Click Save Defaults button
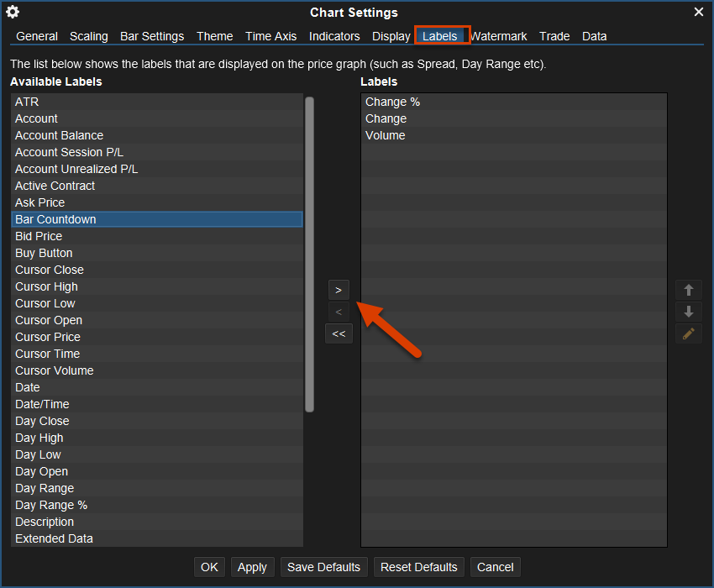The image size is (714, 588). click(x=323, y=567)
